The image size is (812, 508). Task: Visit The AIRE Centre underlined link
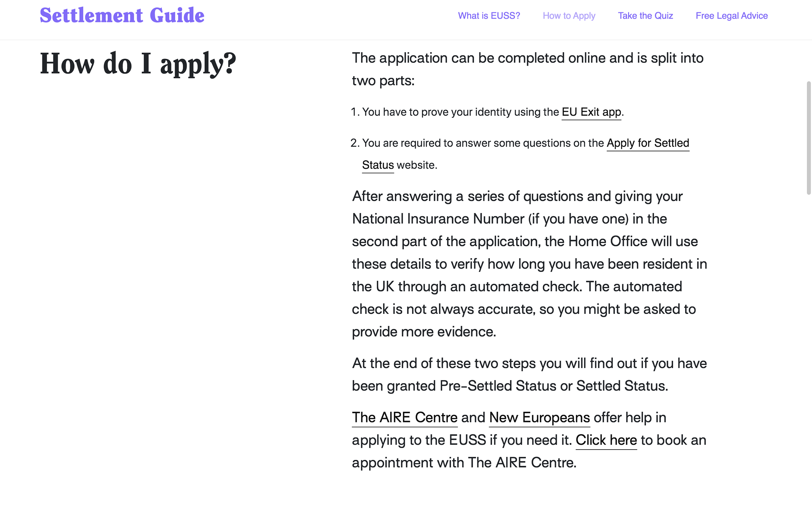click(404, 418)
